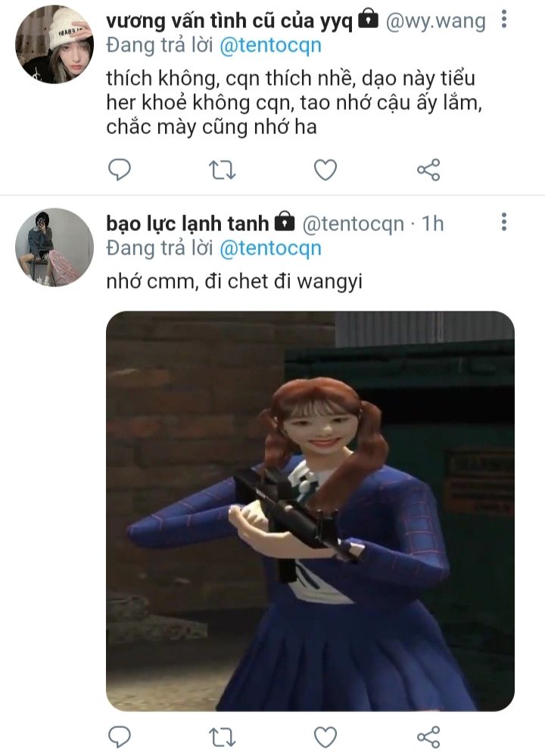Open the @wy.wang handle
Screen dimensions: 545x756
coord(435,21)
